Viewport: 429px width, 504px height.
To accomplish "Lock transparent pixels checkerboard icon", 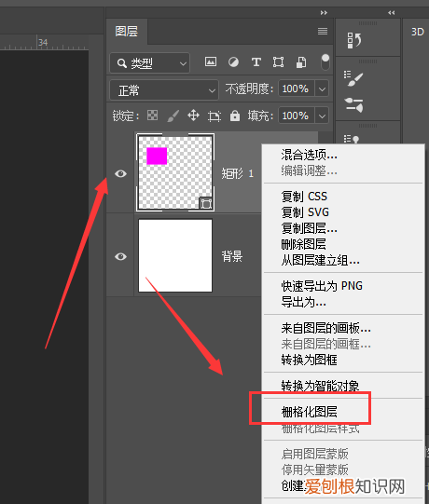I will tap(152, 116).
